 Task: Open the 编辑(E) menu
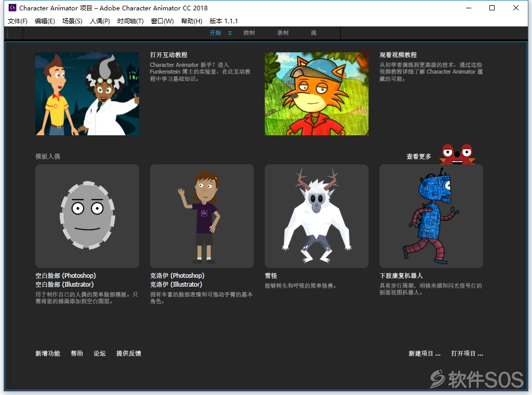point(45,21)
